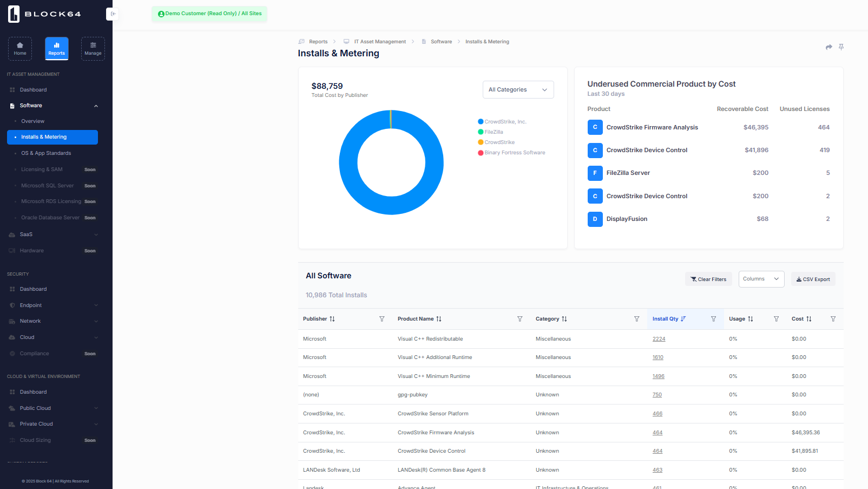Sort by Product Name column arrows
The image size is (868, 489).
(x=439, y=319)
